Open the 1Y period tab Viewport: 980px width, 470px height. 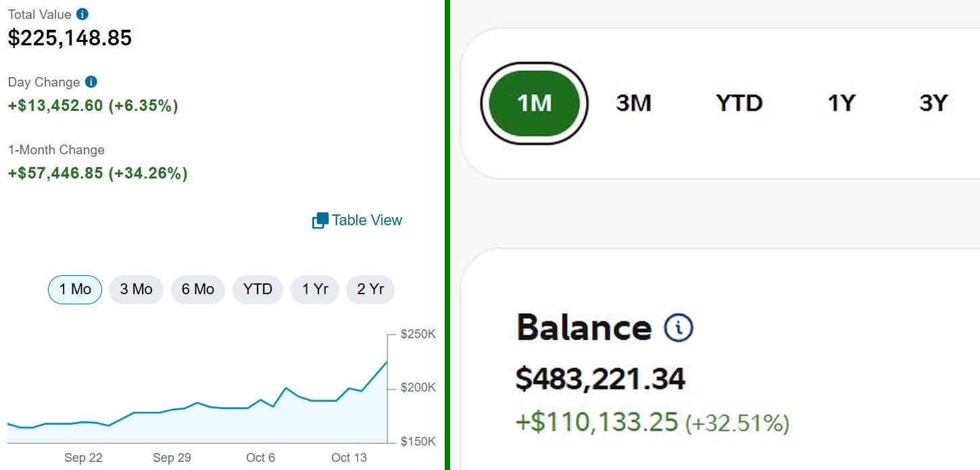841,103
